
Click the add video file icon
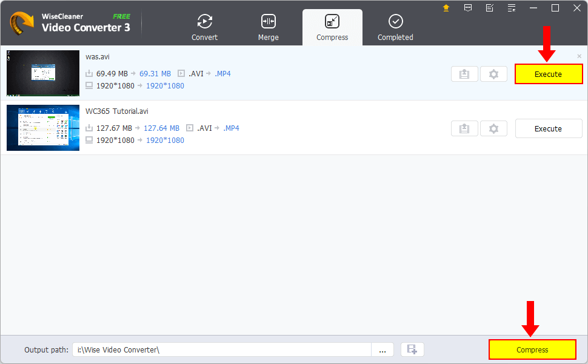point(412,349)
